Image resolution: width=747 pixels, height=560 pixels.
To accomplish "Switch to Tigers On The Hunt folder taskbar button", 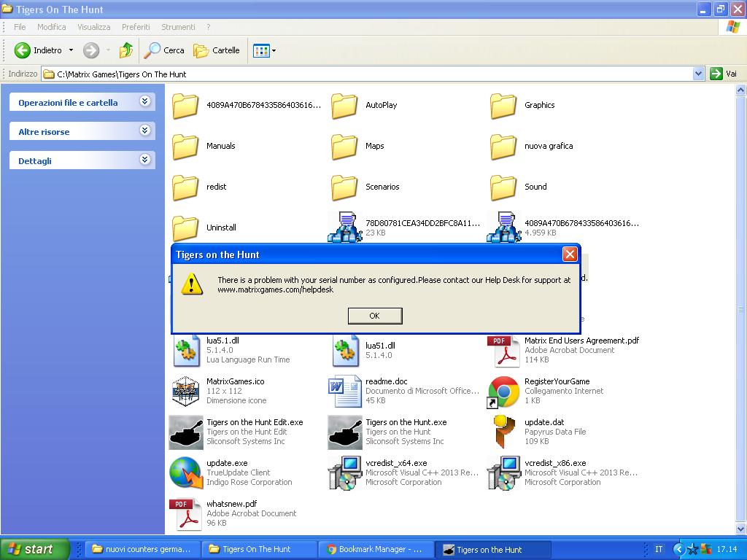I will click(258, 549).
